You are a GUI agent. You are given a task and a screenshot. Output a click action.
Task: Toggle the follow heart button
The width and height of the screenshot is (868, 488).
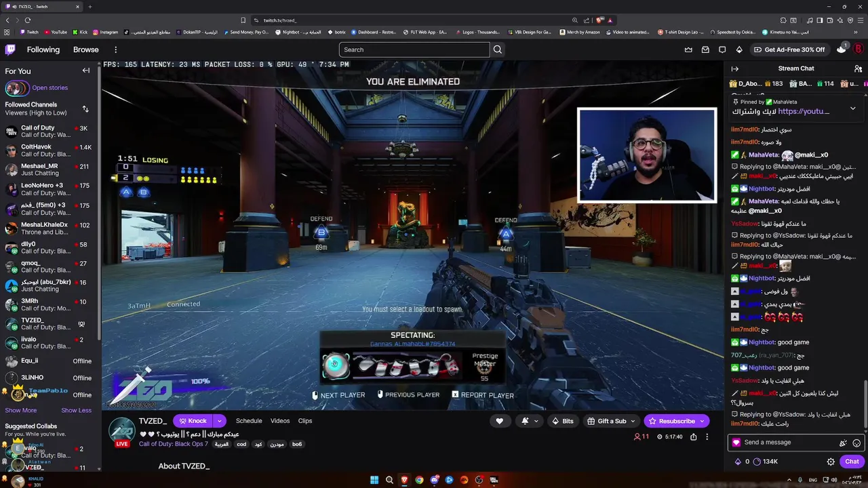click(500, 421)
